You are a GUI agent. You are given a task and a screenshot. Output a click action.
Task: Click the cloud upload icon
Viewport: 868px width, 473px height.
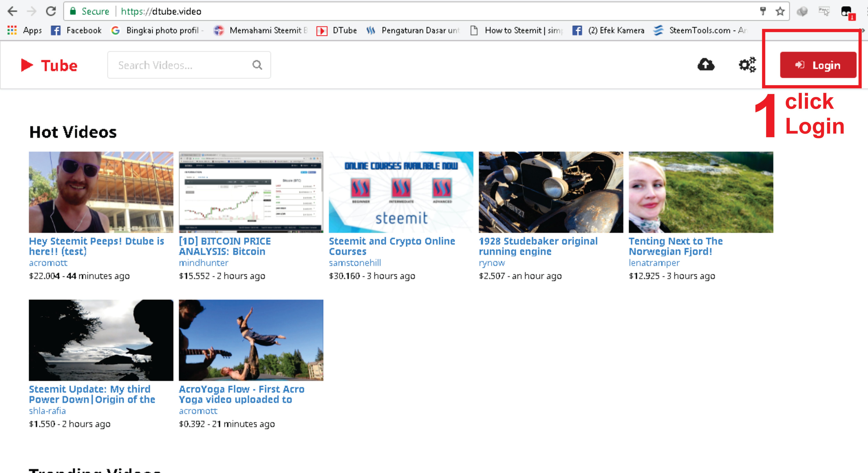click(x=706, y=64)
